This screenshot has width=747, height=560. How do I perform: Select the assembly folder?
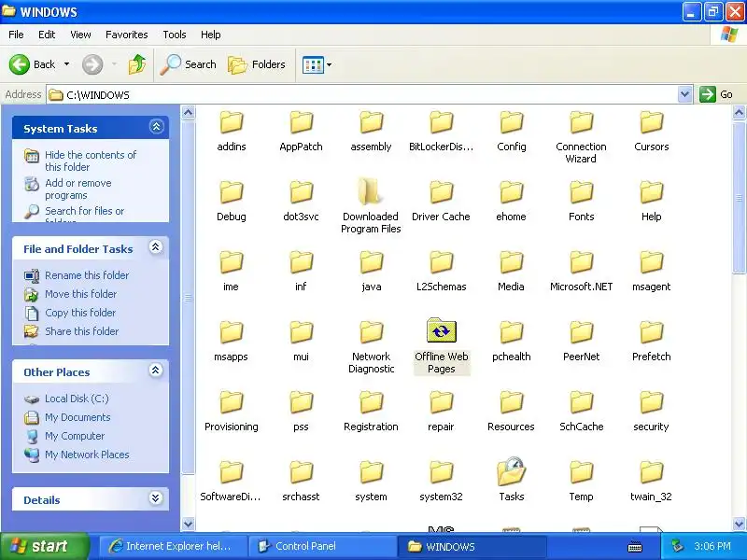pyautogui.click(x=371, y=131)
